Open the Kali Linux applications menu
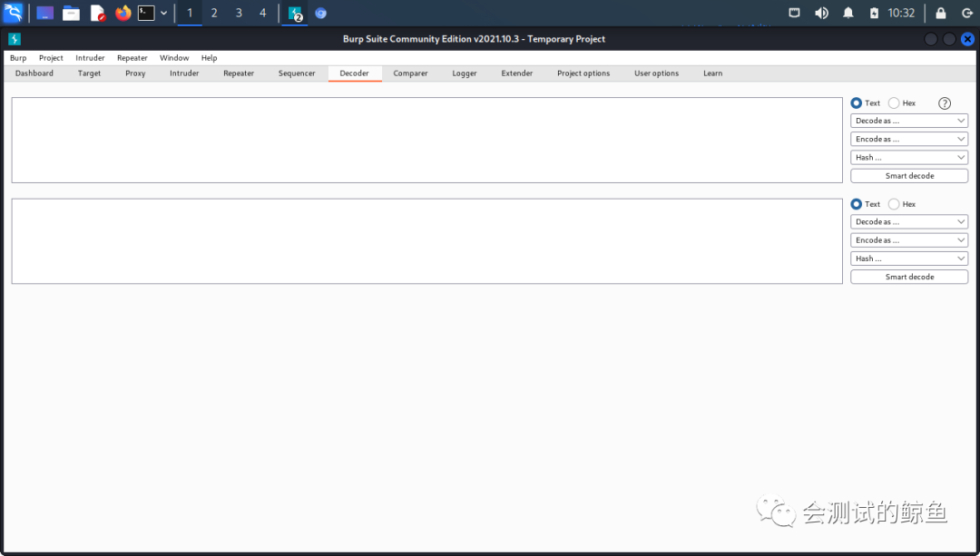980x556 pixels. pos(13,13)
